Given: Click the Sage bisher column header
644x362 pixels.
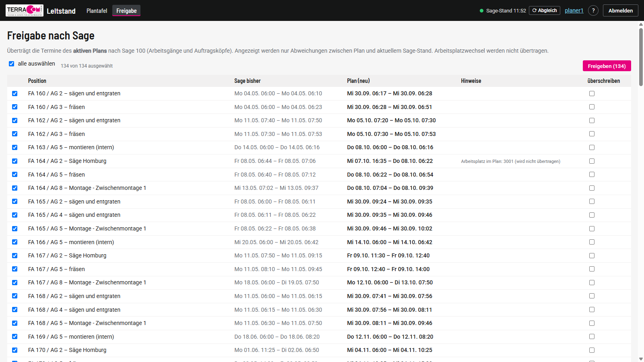Looking at the screenshot, I should pos(248,81).
